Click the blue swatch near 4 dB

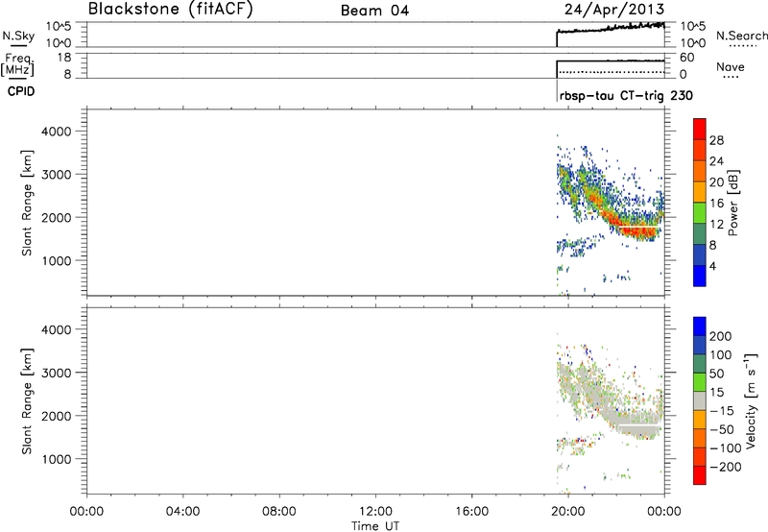point(700,276)
